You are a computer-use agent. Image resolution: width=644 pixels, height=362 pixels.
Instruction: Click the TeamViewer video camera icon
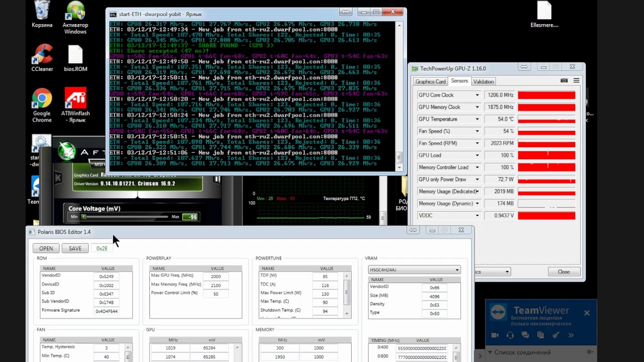click(x=495, y=335)
